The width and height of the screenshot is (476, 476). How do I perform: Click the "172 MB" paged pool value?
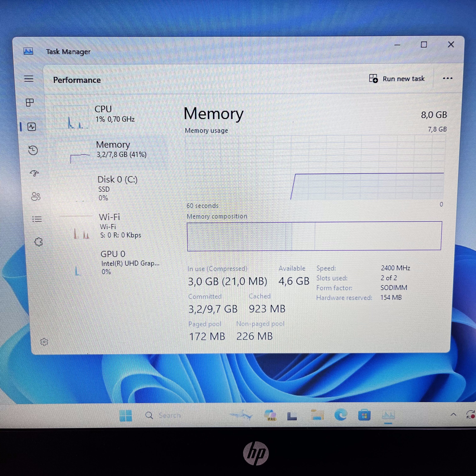(x=207, y=336)
